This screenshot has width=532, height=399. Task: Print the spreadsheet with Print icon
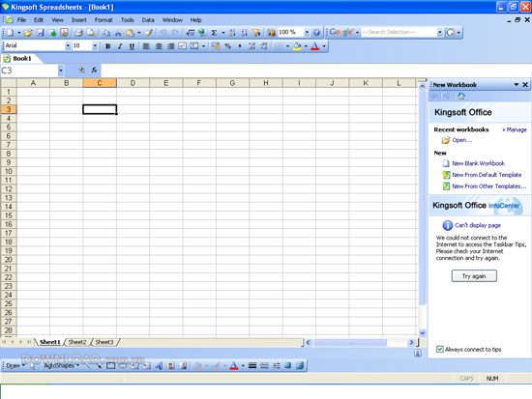coord(78,33)
